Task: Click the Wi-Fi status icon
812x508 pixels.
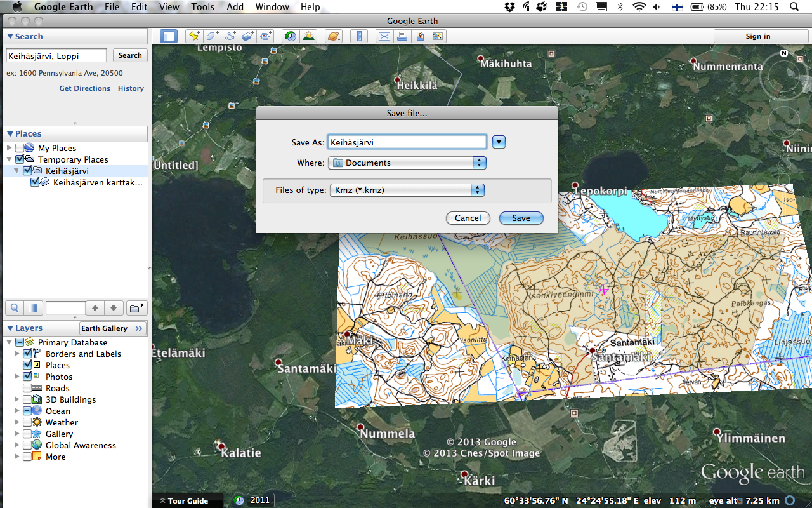Action: click(639, 7)
